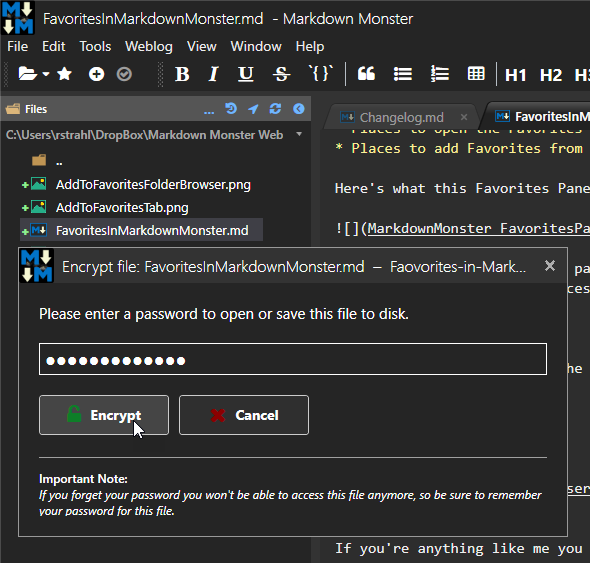Click the paper plane icon in Files header
The width and height of the screenshot is (590, 563).
point(253,109)
